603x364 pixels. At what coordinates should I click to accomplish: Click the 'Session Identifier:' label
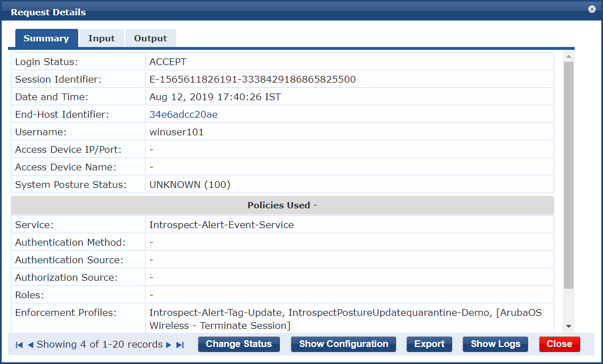pos(58,79)
